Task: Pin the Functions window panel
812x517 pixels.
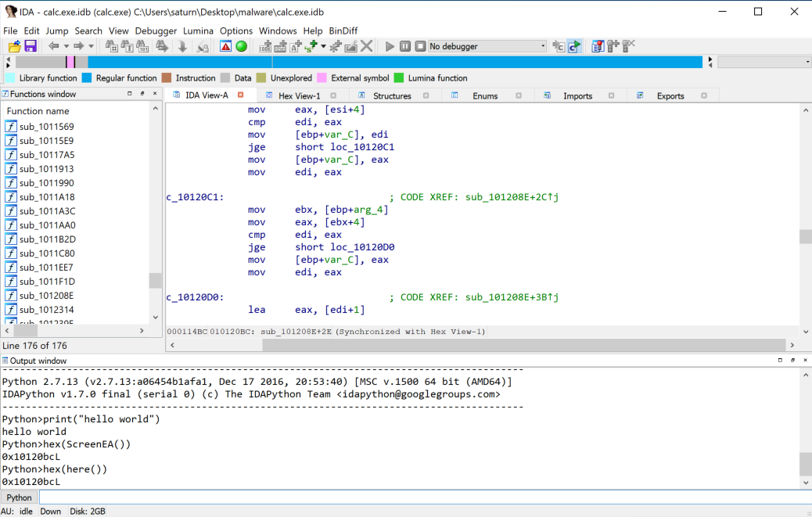Action: point(142,93)
